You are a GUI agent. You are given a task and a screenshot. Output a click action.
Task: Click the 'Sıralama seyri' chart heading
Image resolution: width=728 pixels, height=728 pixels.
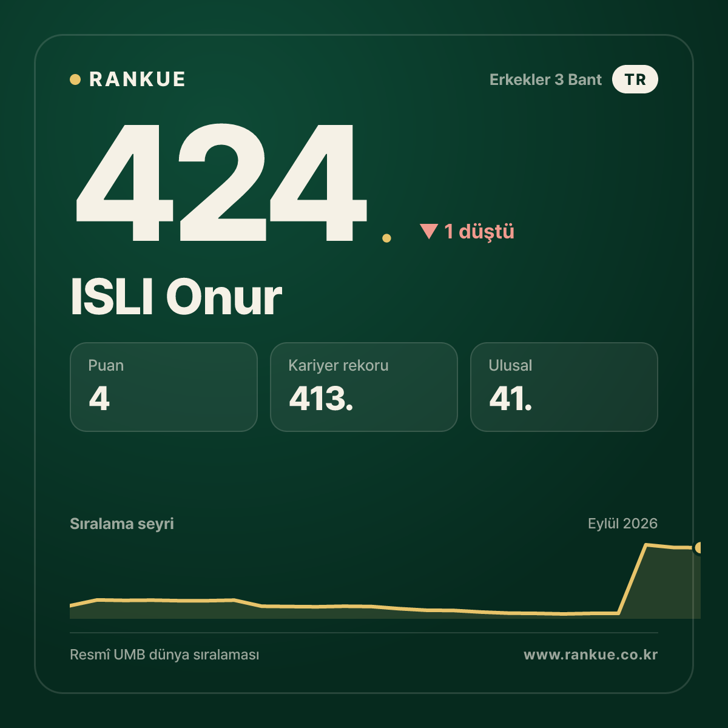pos(122,524)
